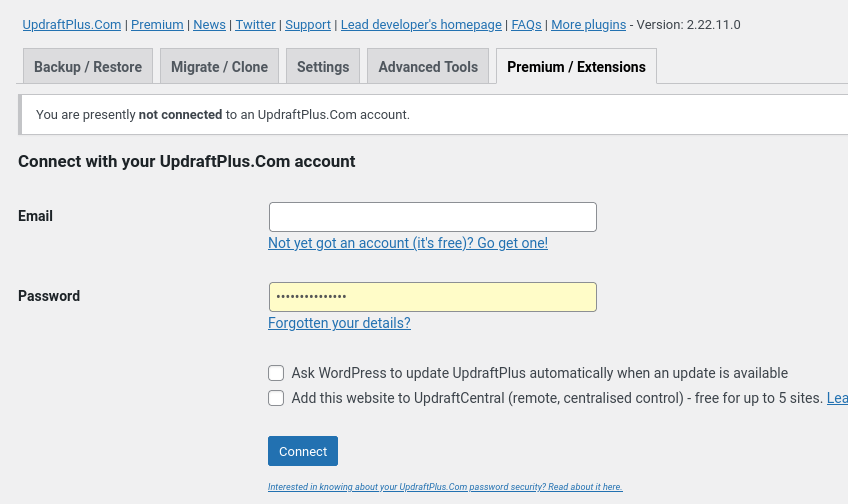Open the News link
Image resolution: width=848 pixels, height=504 pixels.
(209, 24)
